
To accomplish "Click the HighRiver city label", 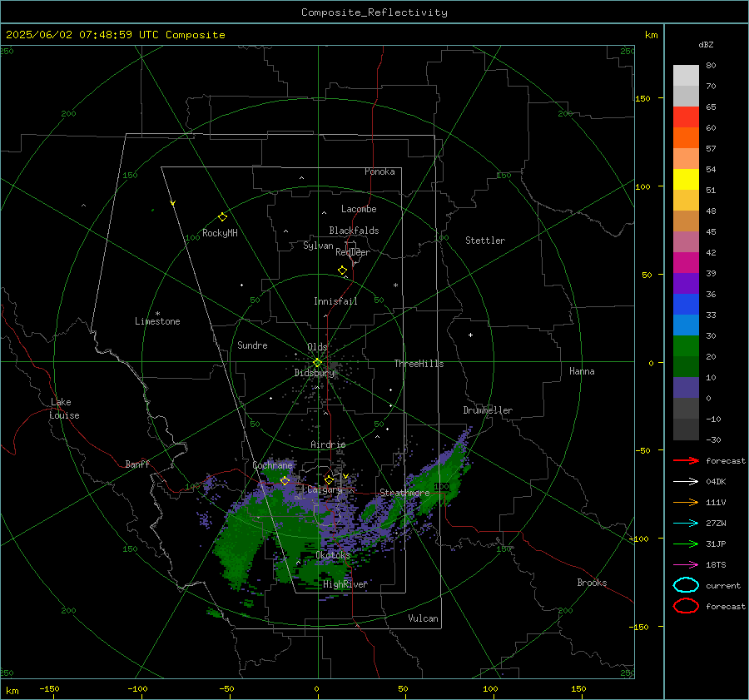I will tap(345, 584).
